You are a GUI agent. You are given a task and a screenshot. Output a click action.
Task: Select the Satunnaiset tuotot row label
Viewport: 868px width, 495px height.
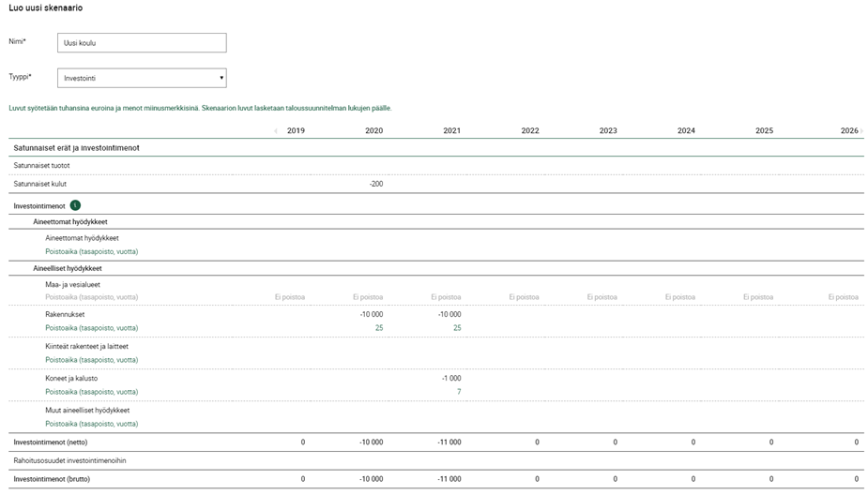(x=41, y=166)
